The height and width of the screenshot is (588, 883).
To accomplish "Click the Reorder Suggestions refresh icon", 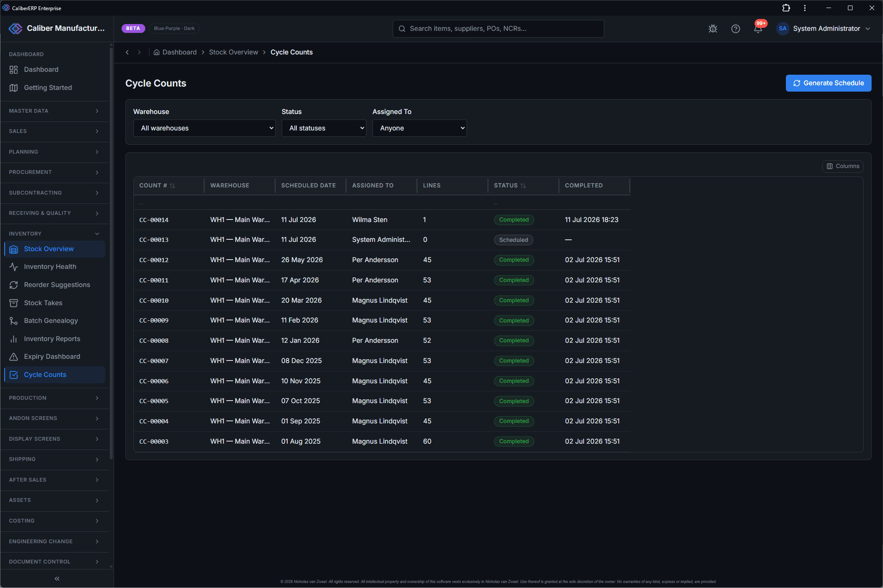I will pyautogui.click(x=14, y=285).
